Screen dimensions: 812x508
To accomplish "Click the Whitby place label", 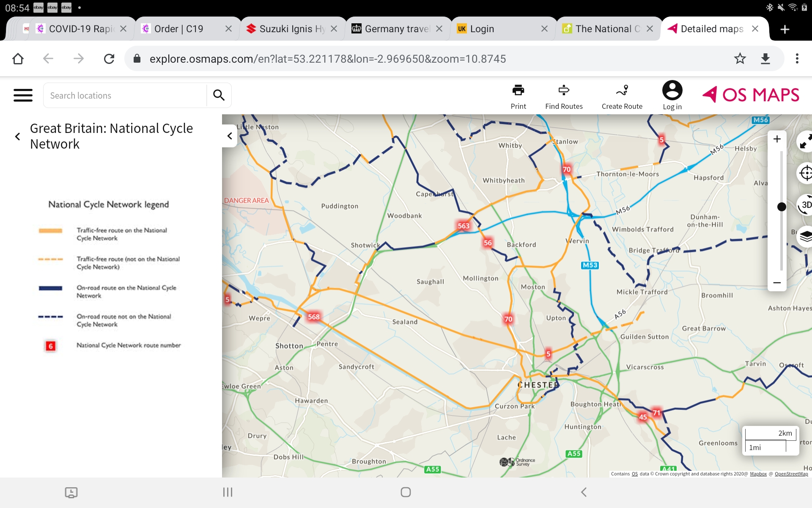I will click(510, 146).
